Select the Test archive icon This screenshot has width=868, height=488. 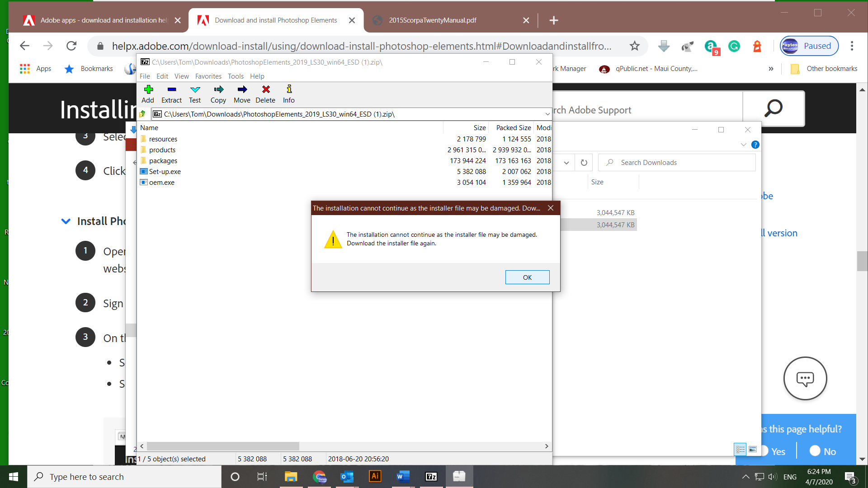coord(194,94)
